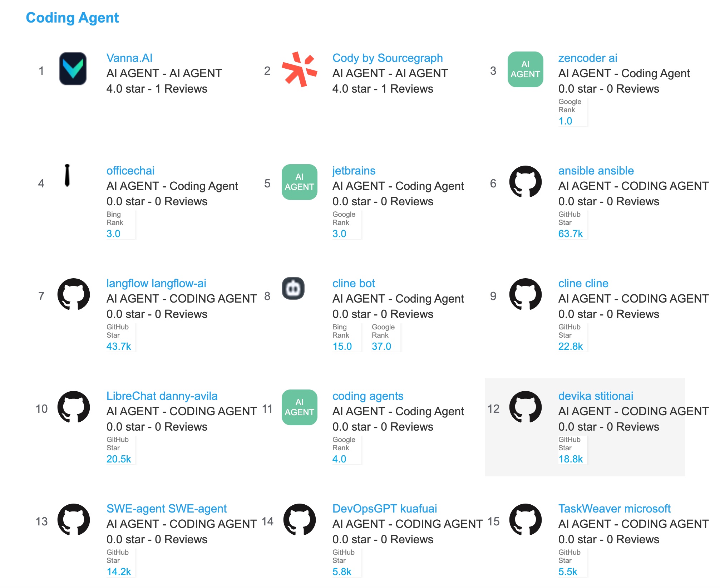720x588 pixels.
Task: Click the zencoder ai green AI AGENT icon
Action: coord(525,69)
